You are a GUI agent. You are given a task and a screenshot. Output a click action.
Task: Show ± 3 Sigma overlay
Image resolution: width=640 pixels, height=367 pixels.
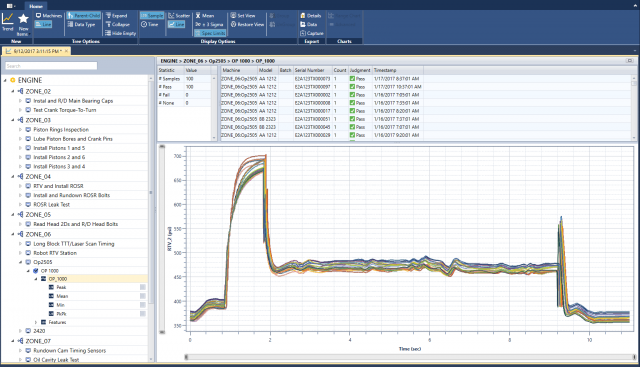(209, 24)
